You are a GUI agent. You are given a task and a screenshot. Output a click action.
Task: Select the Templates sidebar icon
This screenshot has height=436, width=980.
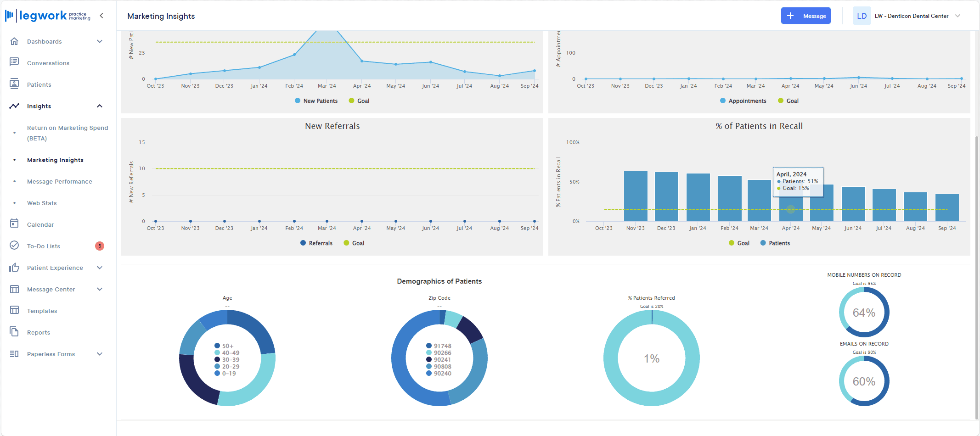tap(14, 310)
